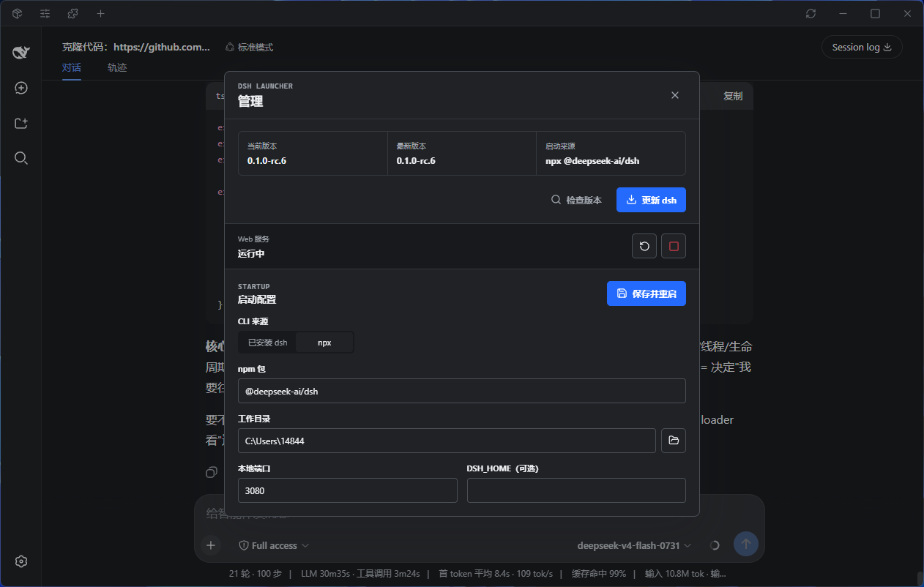
Task: Download the Session log
Action: tap(862, 47)
